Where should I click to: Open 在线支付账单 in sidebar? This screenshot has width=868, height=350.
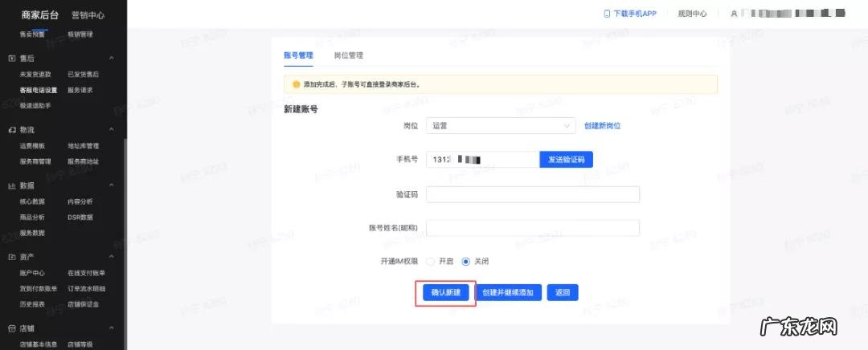coord(86,273)
